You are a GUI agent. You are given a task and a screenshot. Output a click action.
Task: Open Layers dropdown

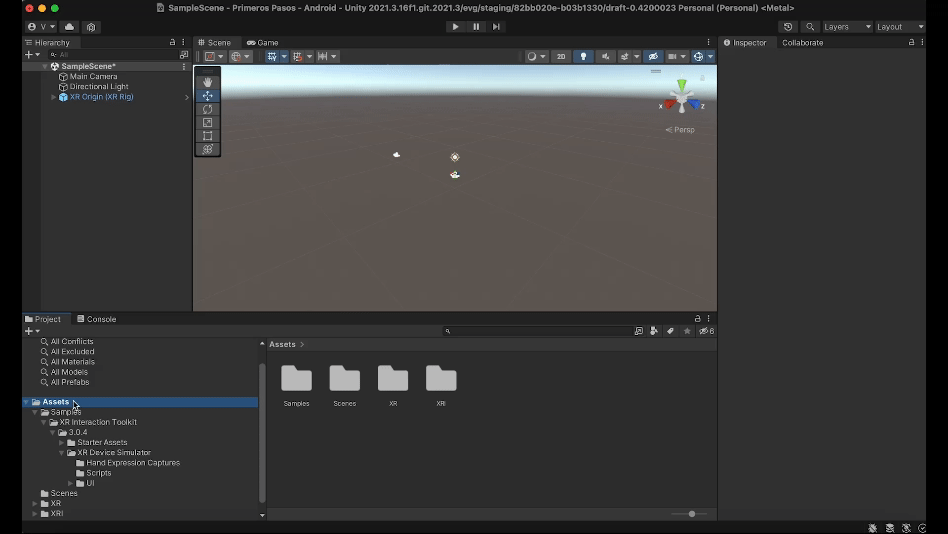(x=847, y=27)
